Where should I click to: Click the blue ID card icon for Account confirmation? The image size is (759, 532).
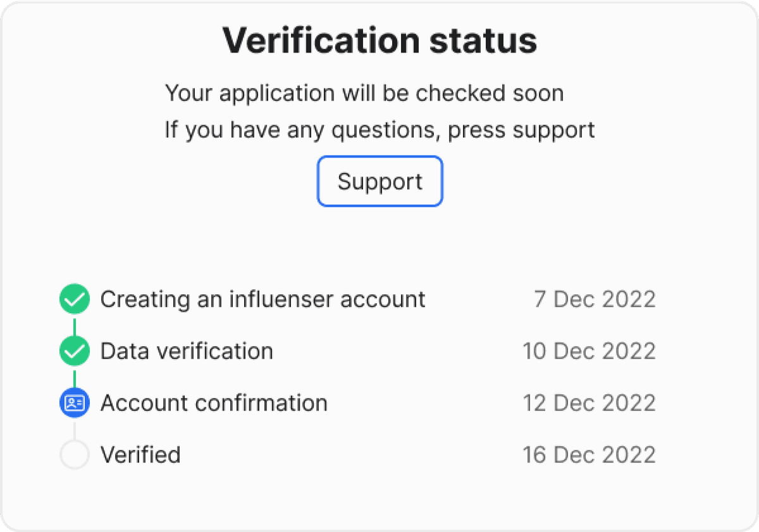tap(75, 403)
